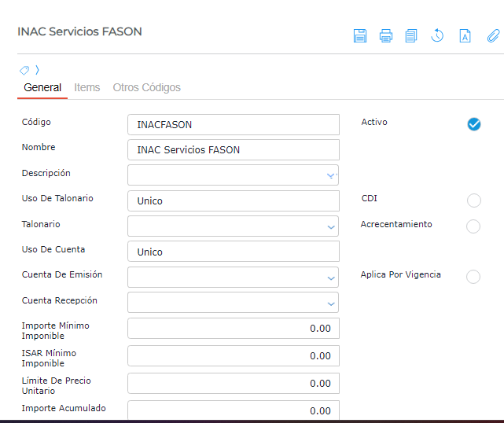Screen dimensions: 504x423
Task: Open the Cuenta Recepción dropdown
Action: [x=331, y=303]
